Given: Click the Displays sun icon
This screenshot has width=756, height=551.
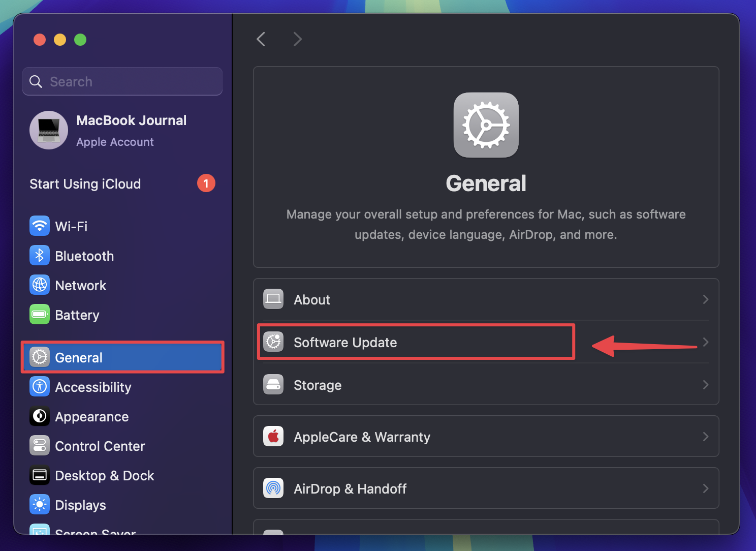Looking at the screenshot, I should click(40, 505).
